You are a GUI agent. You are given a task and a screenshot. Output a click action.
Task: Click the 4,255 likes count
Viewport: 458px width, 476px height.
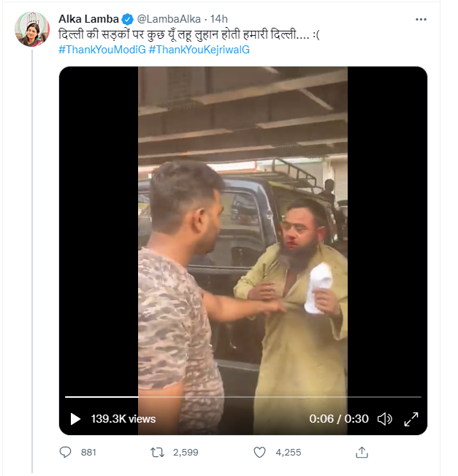289,453
